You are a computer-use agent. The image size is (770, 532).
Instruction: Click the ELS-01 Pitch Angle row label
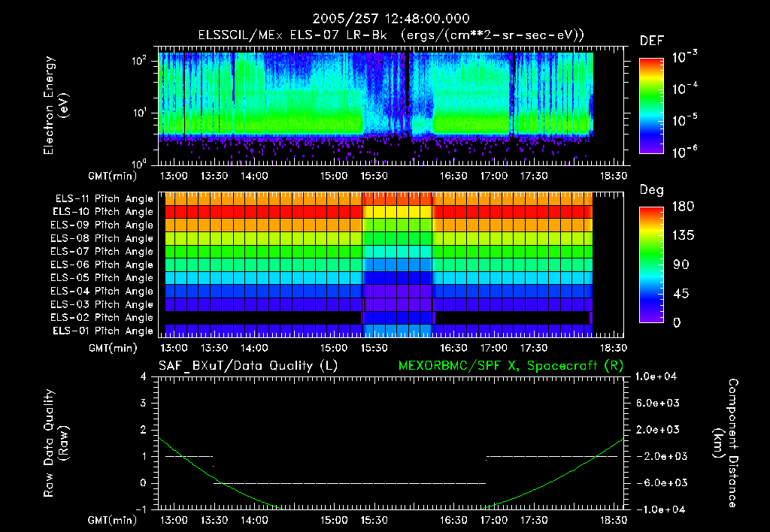pos(103,331)
